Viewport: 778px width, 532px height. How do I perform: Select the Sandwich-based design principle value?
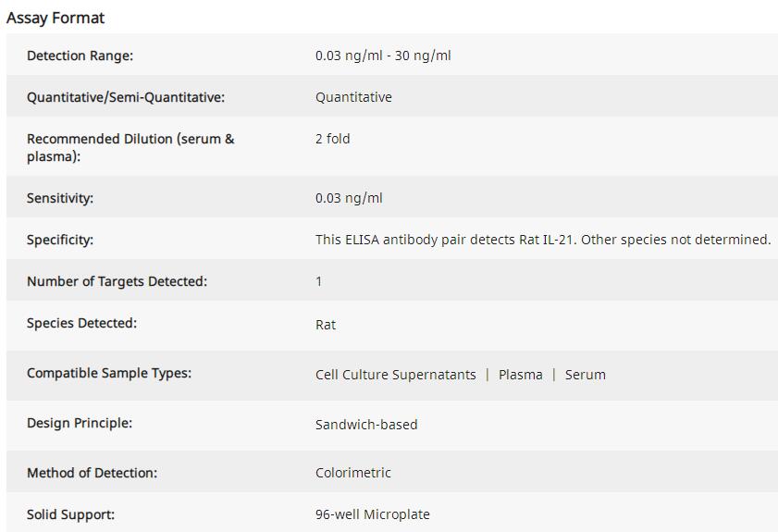coord(366,425)
